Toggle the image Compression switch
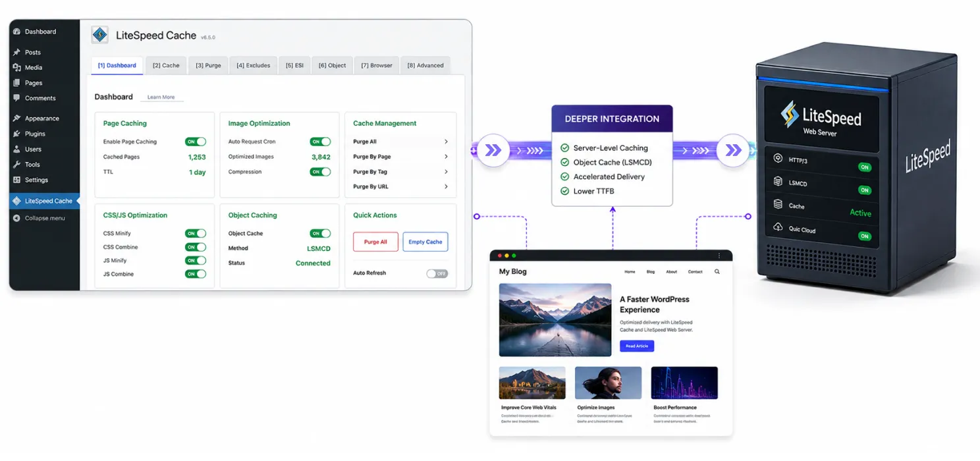The image size is (980, 461). click(320, 172)
